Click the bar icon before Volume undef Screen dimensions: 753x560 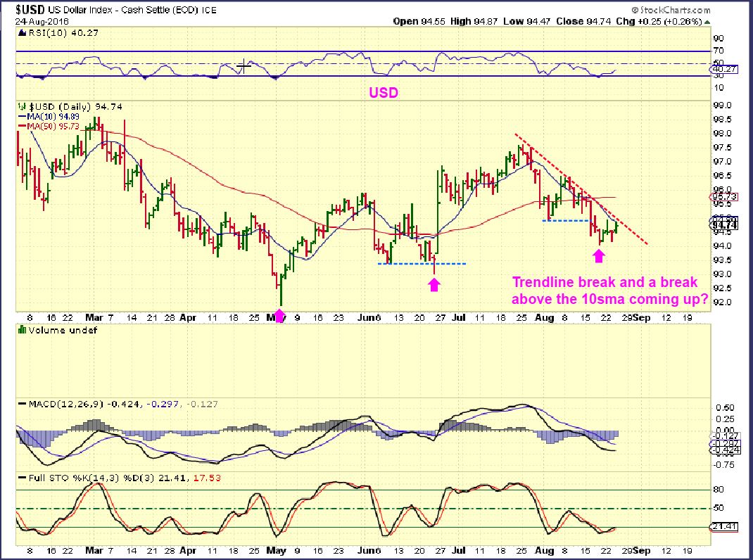pyautogui.click(x=22, y=330)
